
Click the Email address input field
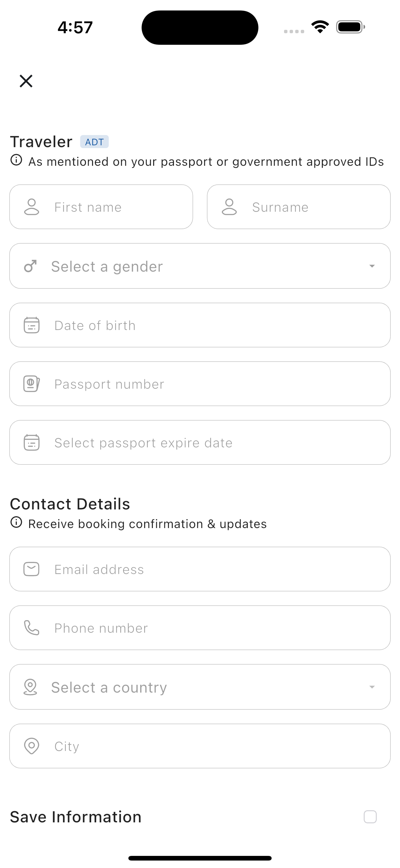click(x=200, y=569)
